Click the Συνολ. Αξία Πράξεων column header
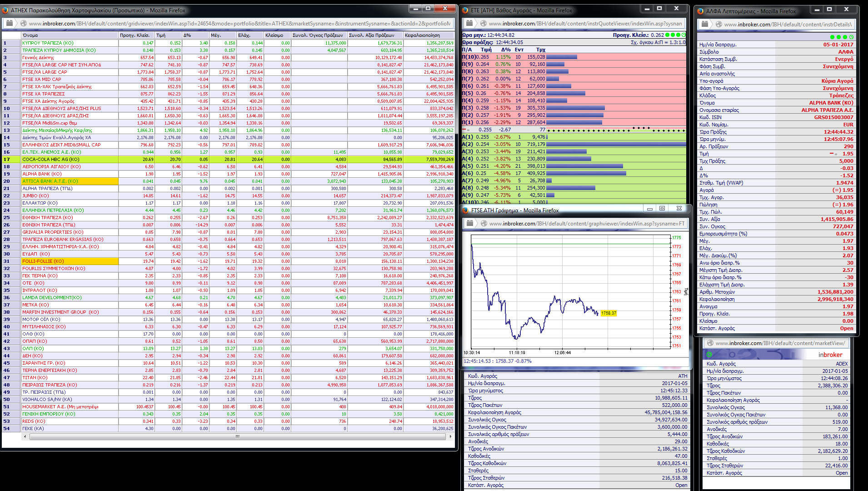Viewport: 868px width, 491px height. pyautogui.click(x=375, y=35)
